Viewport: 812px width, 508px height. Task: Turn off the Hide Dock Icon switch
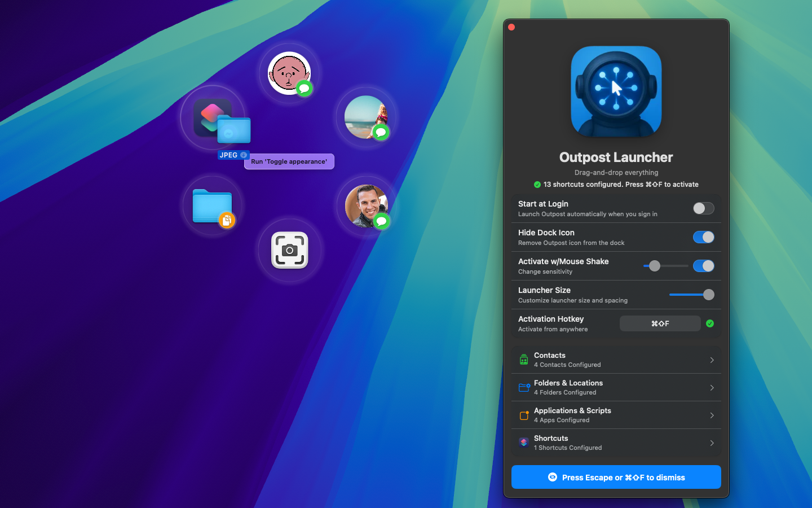pyautogui.click(x=704, y=237)
